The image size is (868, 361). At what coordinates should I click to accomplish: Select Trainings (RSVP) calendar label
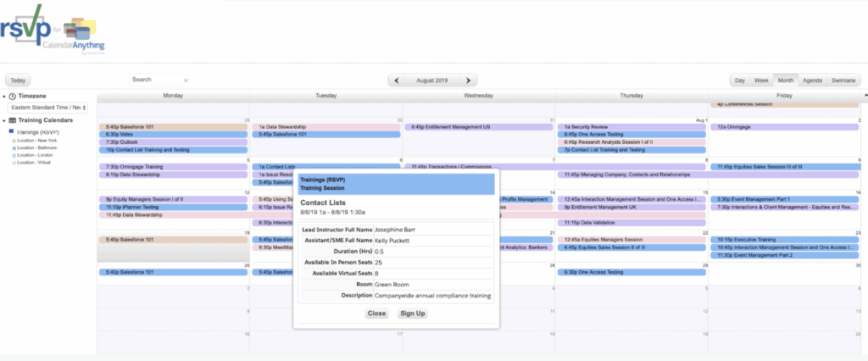click(x=37, y=132)
